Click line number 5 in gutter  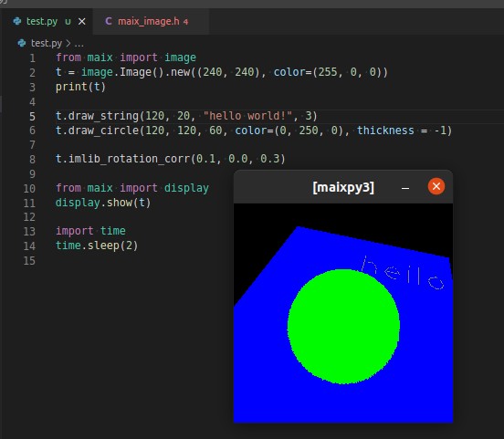pos(32,116)
